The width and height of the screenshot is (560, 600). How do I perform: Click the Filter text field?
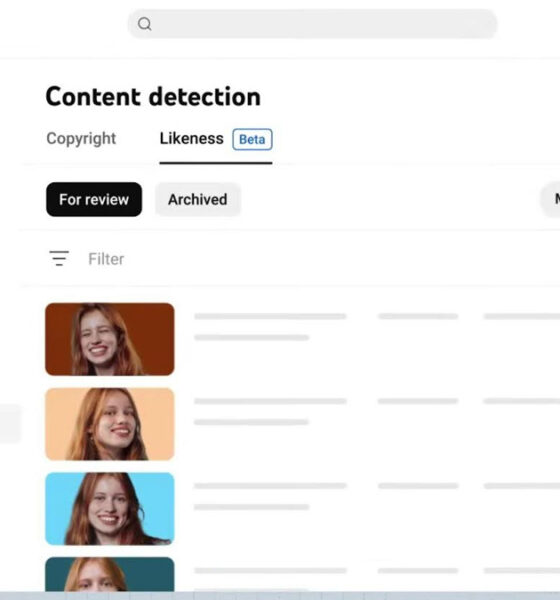106,259
